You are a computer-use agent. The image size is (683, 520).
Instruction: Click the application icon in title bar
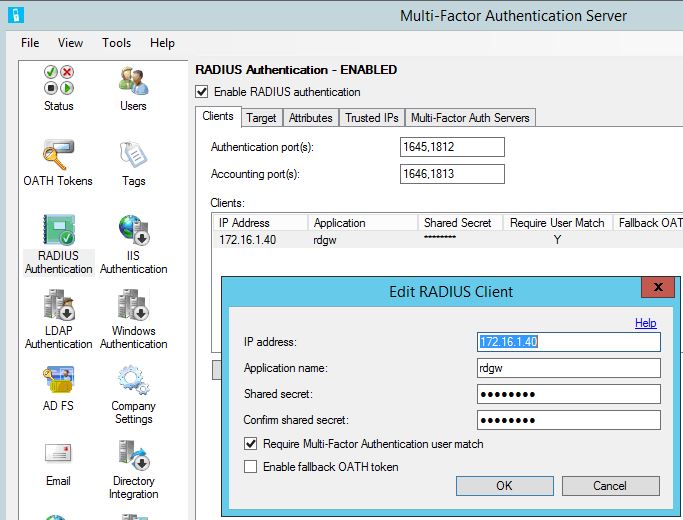pyautogui.click(x=16, y=15)
